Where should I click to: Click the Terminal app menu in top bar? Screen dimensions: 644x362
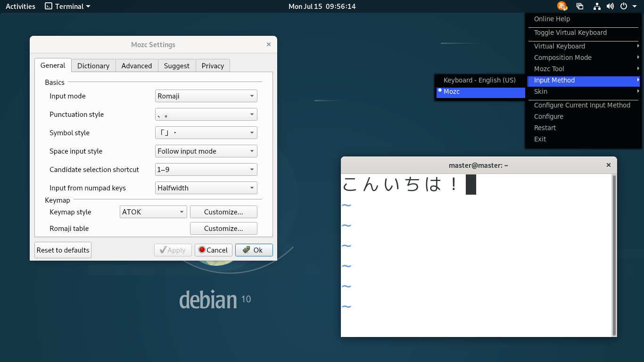pos(67,7)
